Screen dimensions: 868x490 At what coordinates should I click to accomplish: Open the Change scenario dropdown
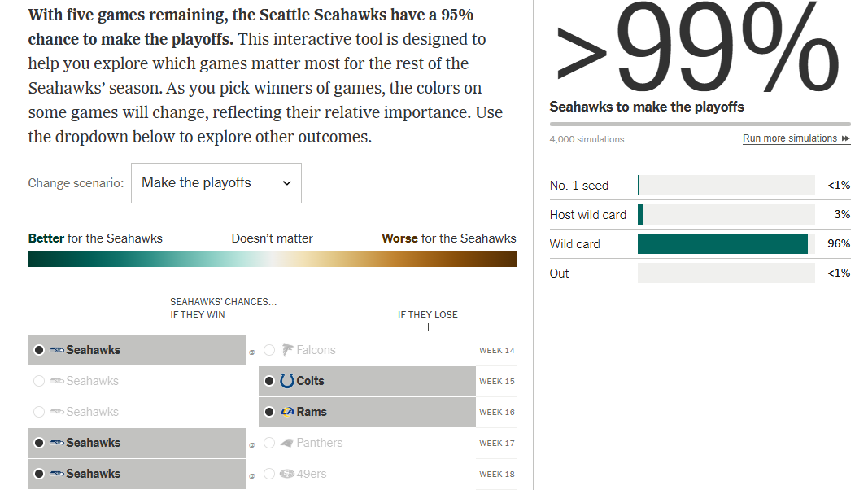(x=216, y=183)
